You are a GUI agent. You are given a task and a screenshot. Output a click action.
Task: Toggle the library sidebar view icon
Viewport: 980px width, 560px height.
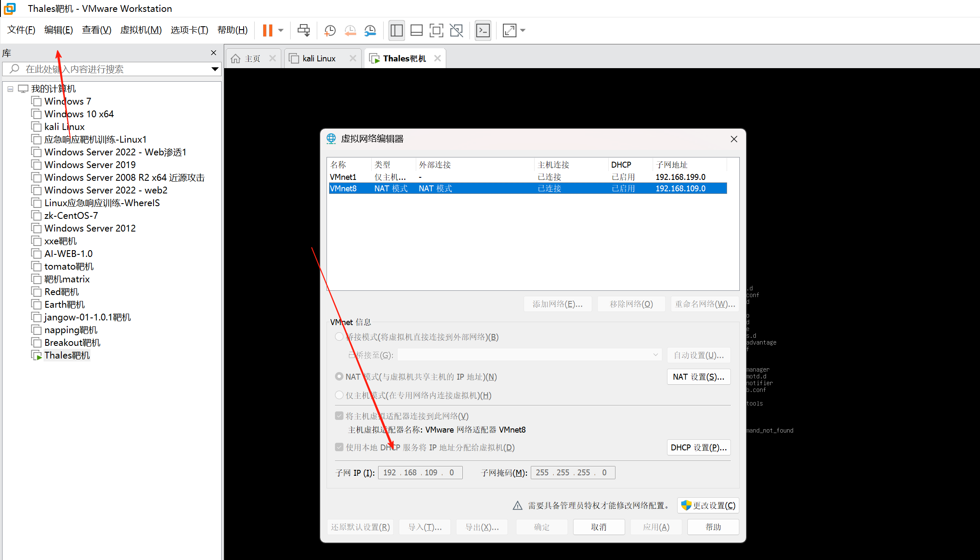pyautogui.click(x=397, y=30)
